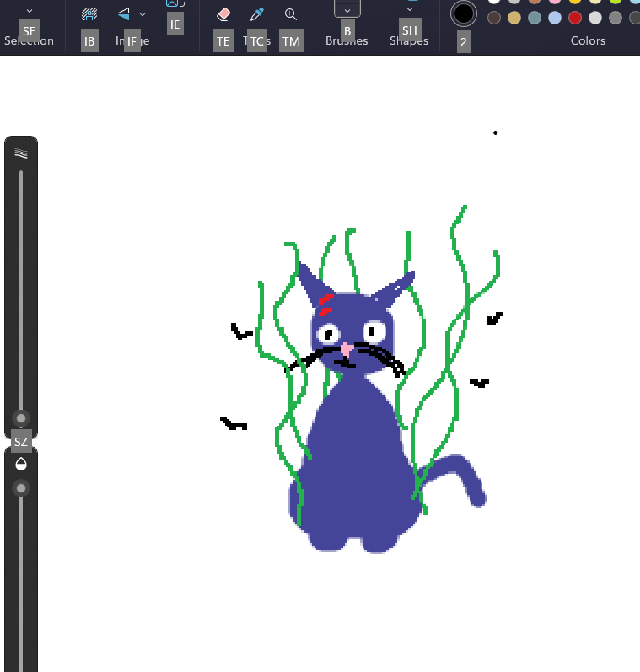The image size is (640, 672).
Task: Choose the light blue color swatch
Action: tap(555, 18)
